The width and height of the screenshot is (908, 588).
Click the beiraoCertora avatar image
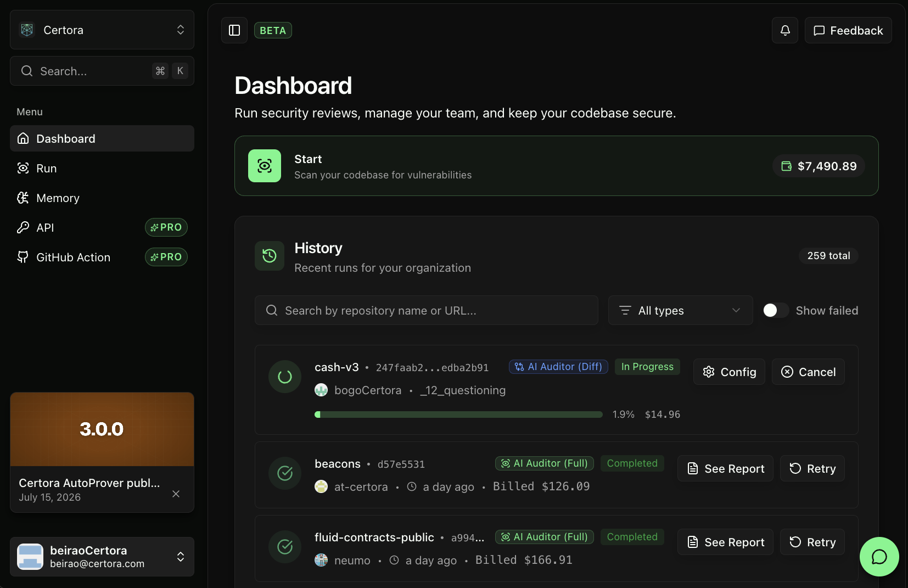pyautogui.click(x=30, y=557)
